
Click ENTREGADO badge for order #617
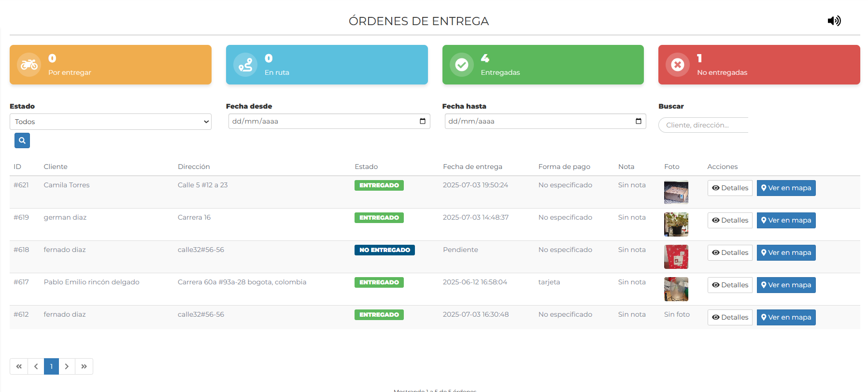click(379, 282)
